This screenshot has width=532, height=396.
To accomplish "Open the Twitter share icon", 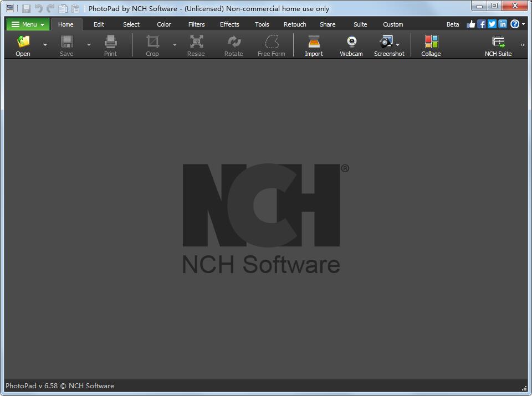I will pyautogui.click(x=492, y=24).
